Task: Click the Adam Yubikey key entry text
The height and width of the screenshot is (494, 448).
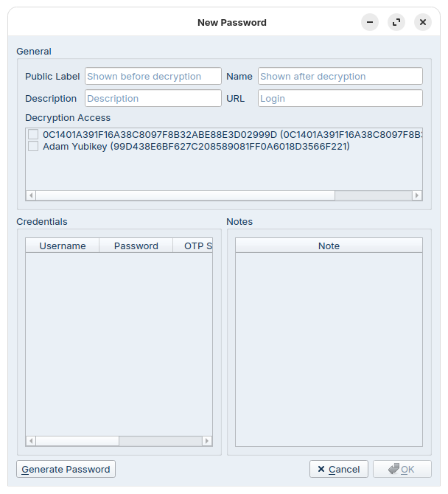Action: click(x=196, y=146)
